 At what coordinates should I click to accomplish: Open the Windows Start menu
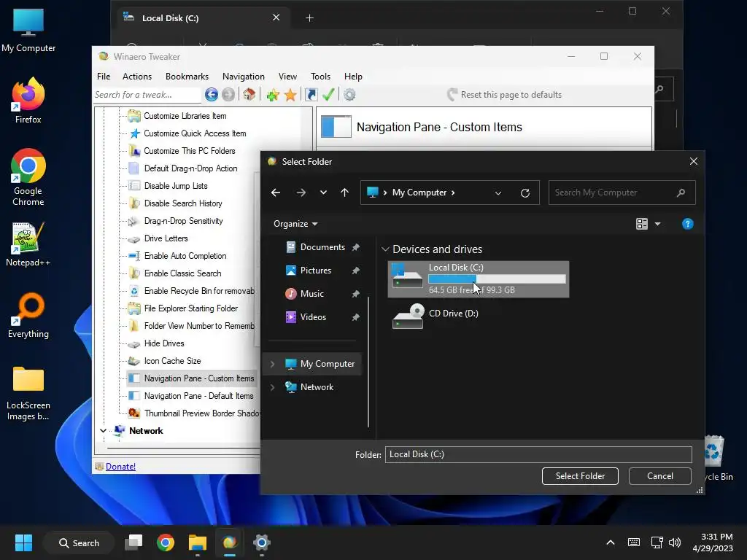pyautogui.click(x=23, y=542)
